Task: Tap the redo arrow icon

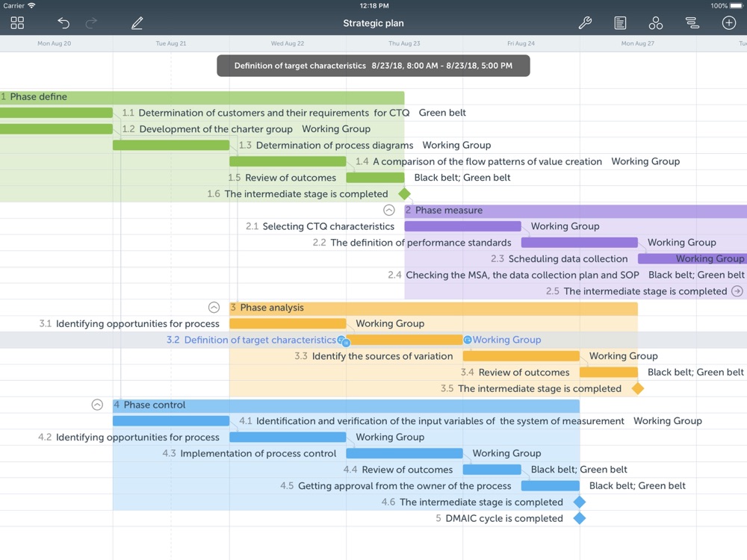Action: click(x=91, y=23)
